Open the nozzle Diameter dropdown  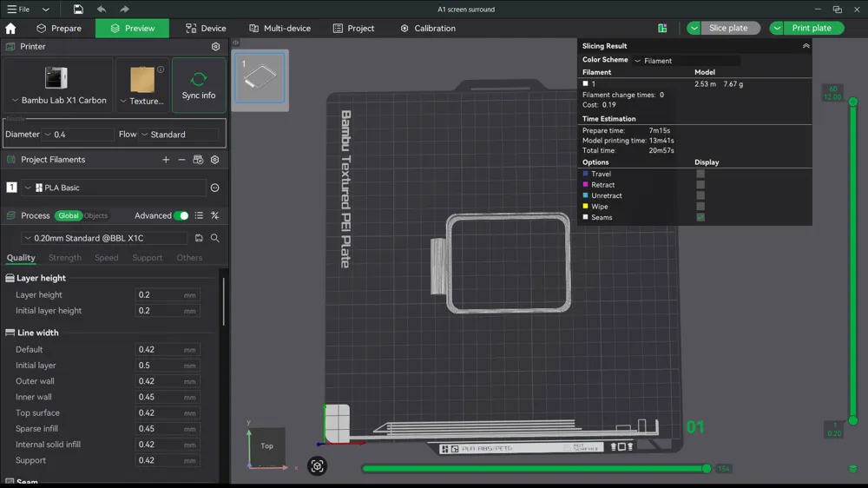point(79,135)
